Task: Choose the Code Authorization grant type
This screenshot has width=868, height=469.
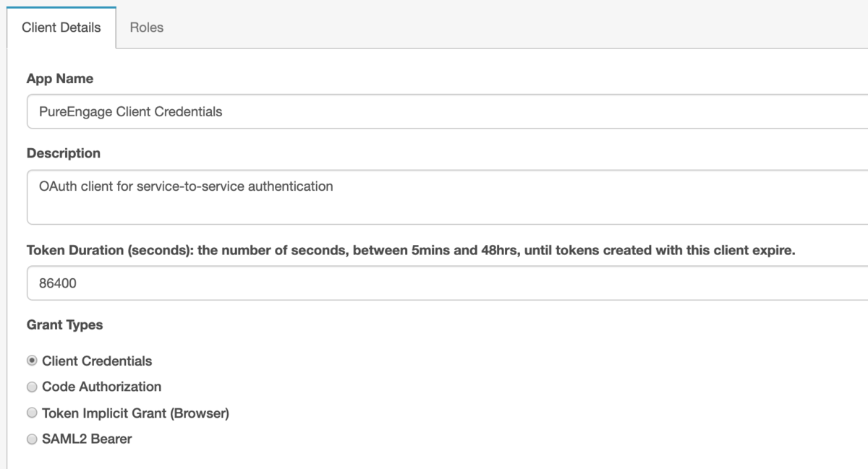Action: click(32, 387)
